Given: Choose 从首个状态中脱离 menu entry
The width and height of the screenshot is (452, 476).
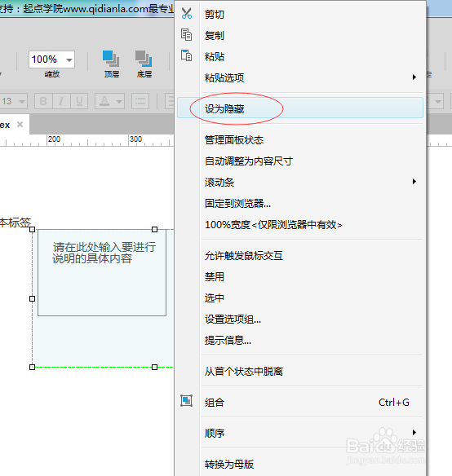Looking at the screenshot, I should click(x=300, y=372).
